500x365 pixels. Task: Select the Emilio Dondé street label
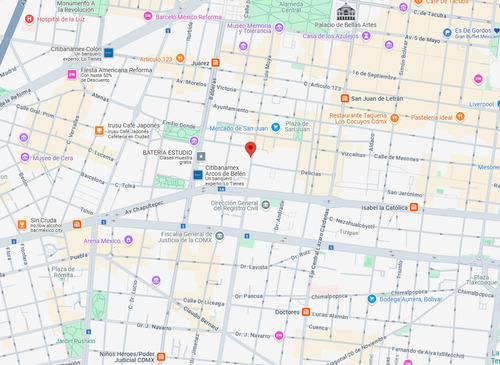click(x=179, y=124)
